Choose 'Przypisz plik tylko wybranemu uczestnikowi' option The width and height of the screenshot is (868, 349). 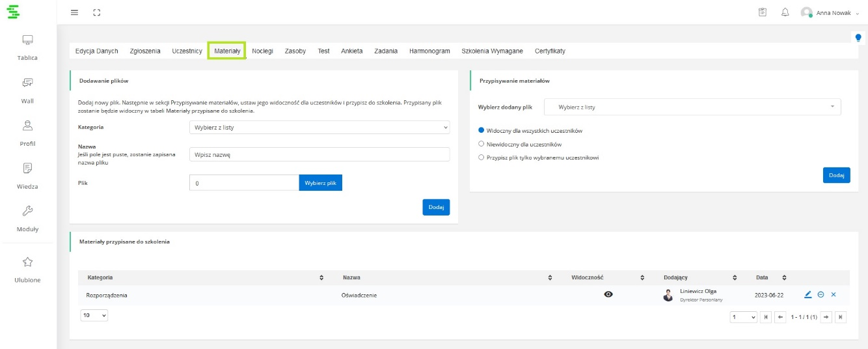click(x=481, y=158)
